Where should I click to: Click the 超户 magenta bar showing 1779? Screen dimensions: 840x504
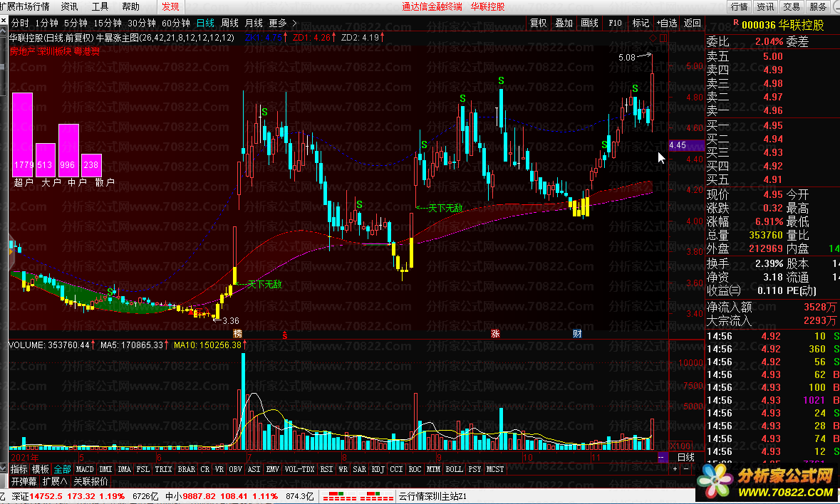(x=23, y=135)
